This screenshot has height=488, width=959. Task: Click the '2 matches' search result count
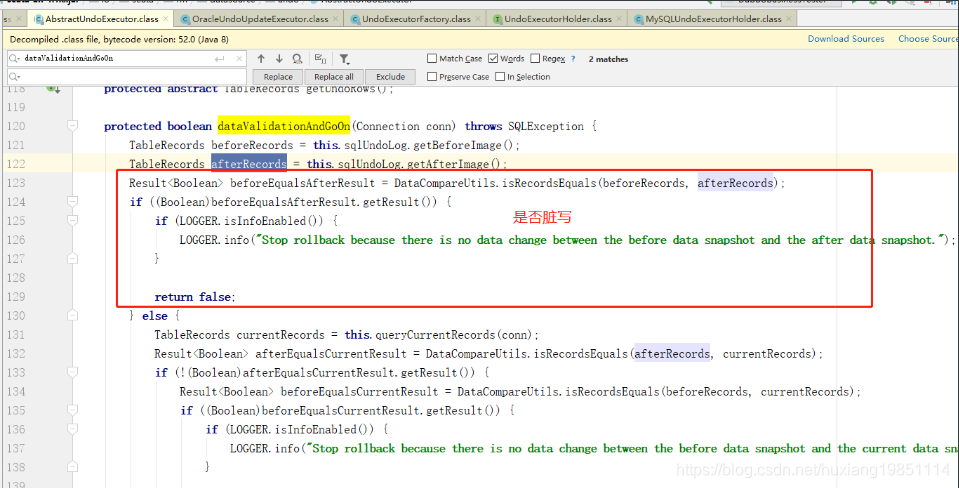[609, 59]
